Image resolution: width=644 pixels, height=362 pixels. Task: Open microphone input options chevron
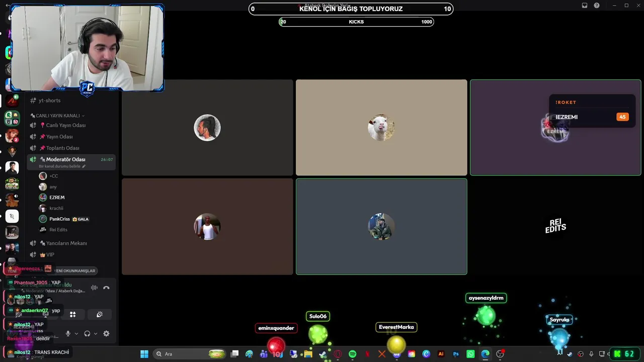tap(76, 333)
